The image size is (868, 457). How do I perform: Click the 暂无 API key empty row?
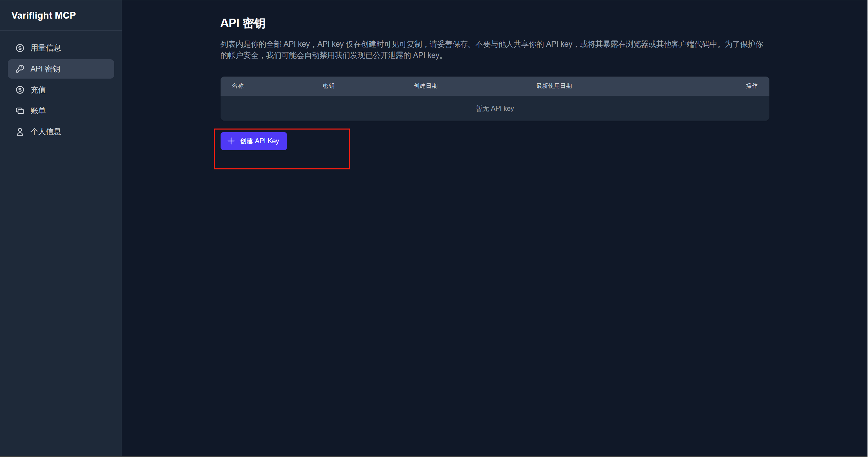(x=494, y=108)
